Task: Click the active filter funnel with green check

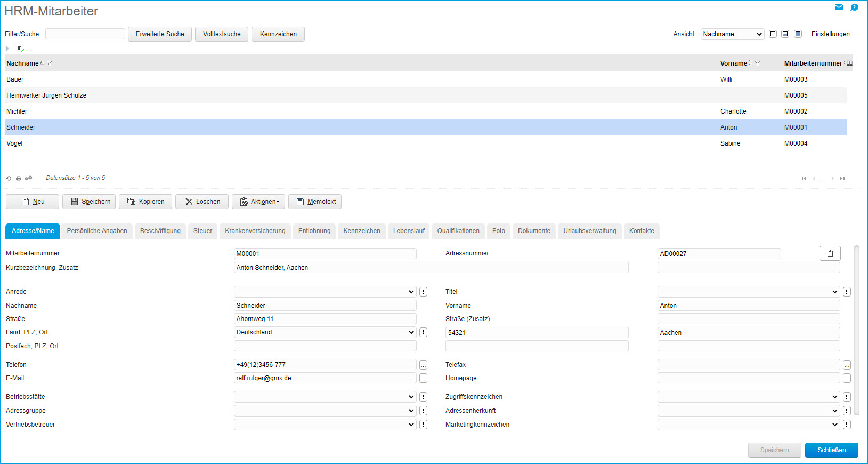Action: 20,49
